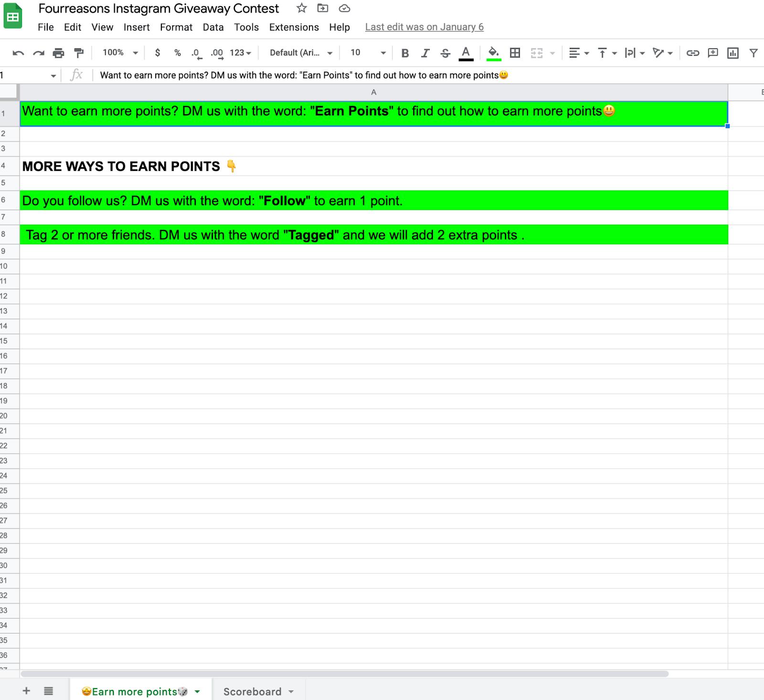Open the zoom 100% dropdown

(120, 52)
